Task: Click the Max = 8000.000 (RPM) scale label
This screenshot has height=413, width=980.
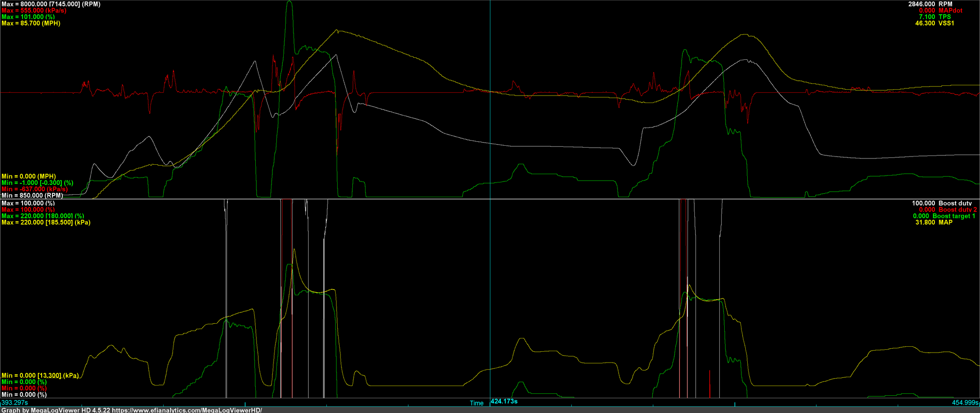Action: point(51,4)
